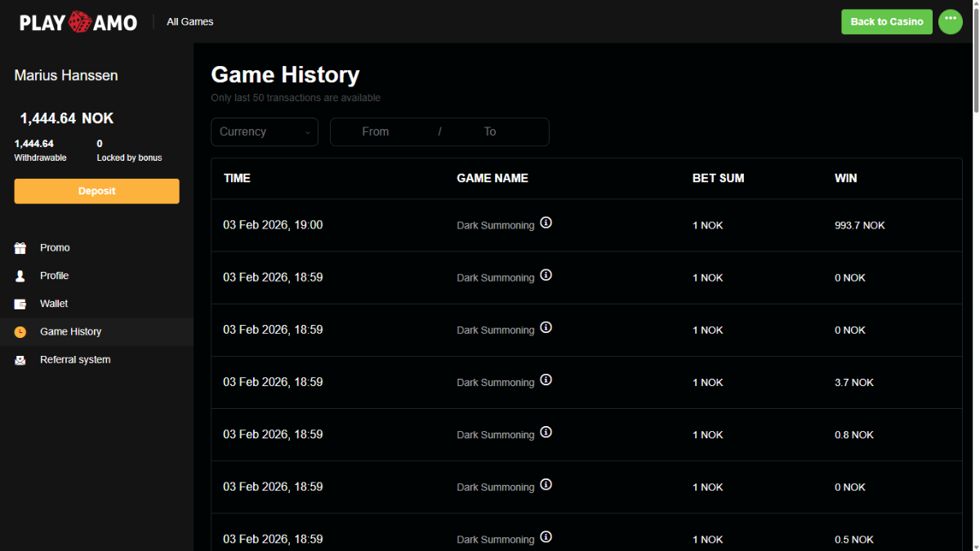The height and width of the screenshot is (551, 980).
Task: Open info icon for 19:00 Dark Summoning
Action: click(546, 223)
